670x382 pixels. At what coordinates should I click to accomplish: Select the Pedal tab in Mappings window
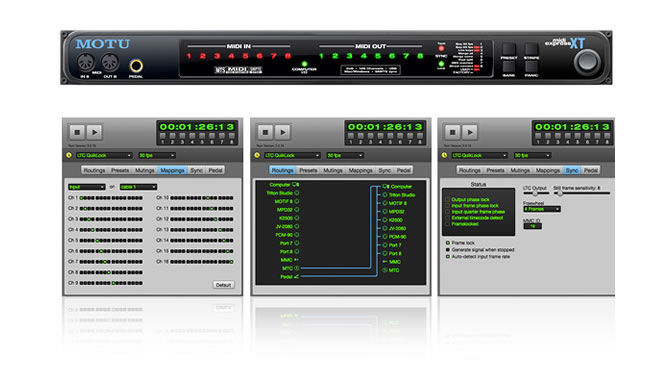pyautogui.click(x=215, y=170)
